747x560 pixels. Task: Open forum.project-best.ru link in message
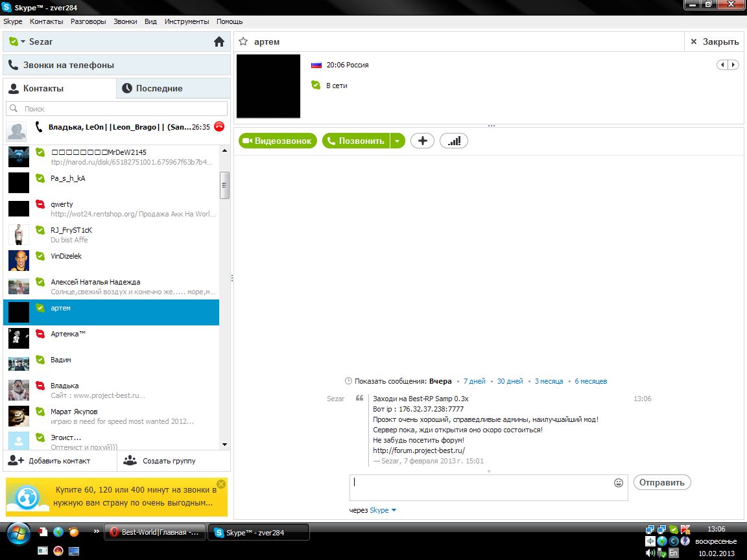point(419,450)
